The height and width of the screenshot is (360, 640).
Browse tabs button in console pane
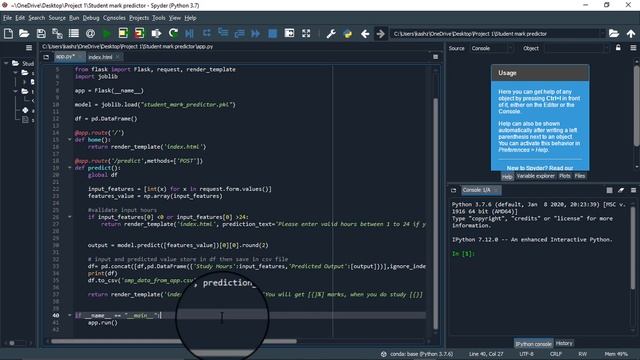pyautogui.click(x=453, y=190)
